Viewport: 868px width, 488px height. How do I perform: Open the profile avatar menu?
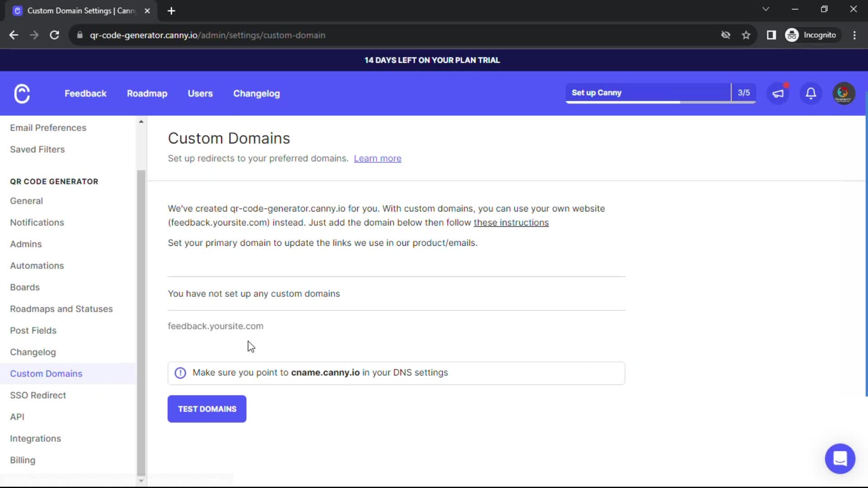coord(844,94)
